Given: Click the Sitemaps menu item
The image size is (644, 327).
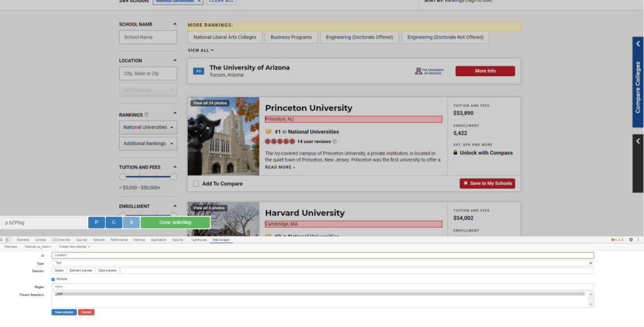Looking at the screenshot, I should (x=11, y=247).
